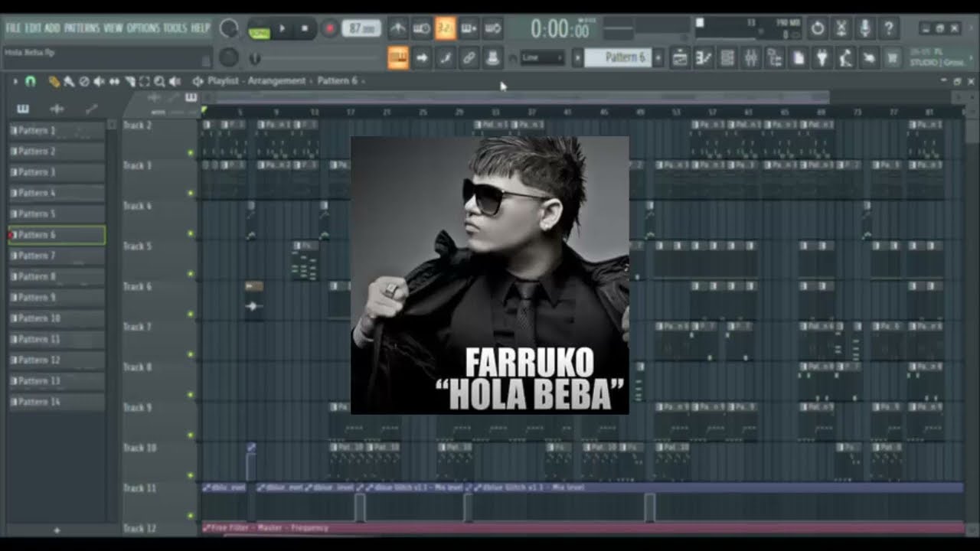Open the Playlist - Arrangement title dropdown
Screen dimensions: 980x551
pyautogui.click(x=256, y=80)
